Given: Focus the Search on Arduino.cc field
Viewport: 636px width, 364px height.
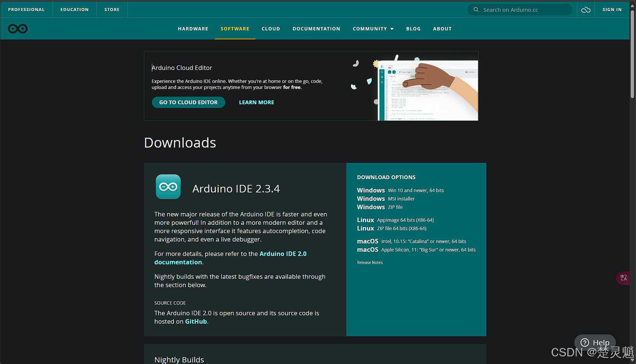Looking at the screenshot, I should [x=520, y=10].
